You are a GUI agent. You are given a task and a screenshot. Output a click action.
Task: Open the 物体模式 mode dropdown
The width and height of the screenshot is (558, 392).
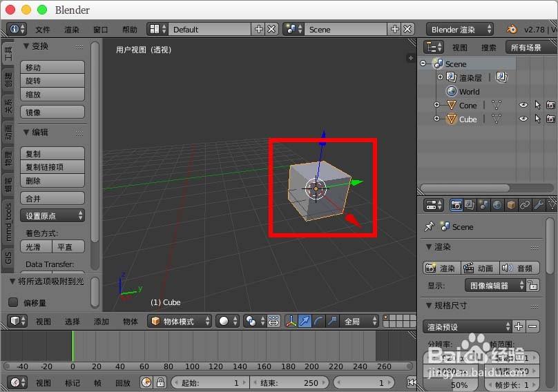pyautogui.click(x=180, y=321)
